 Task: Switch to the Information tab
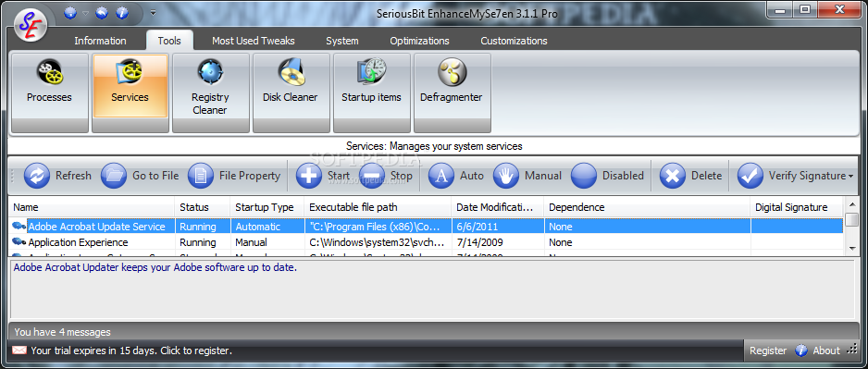pyautogui.click(x=100, y=41)
